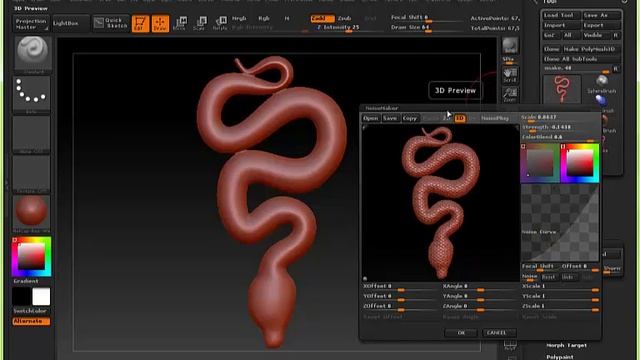Click NoisePlug in NoiseMaker dialog

[495, 118]
